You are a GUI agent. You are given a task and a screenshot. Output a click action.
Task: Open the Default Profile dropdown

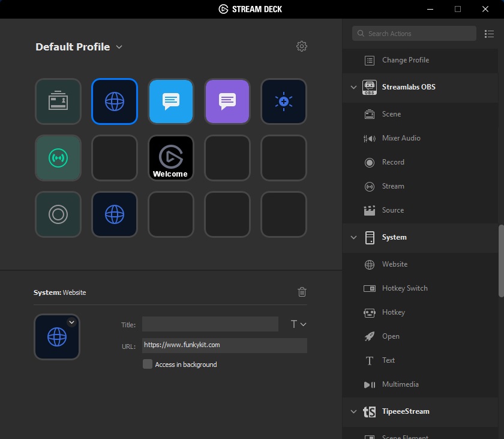pos(79,47)
